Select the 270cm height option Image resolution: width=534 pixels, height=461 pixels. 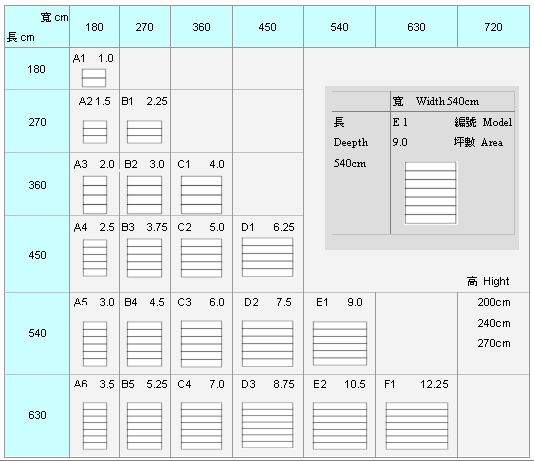(x=494, y=343)
